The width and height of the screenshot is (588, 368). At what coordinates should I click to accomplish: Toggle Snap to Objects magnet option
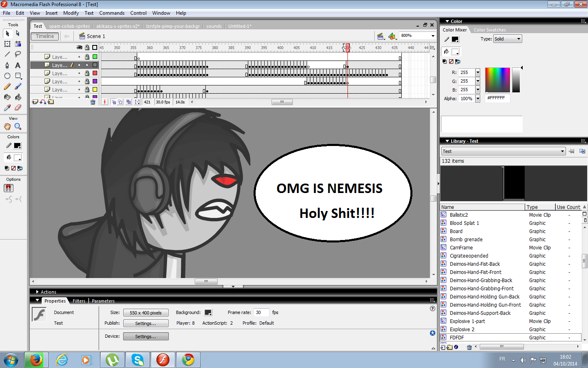click(8, 188)
